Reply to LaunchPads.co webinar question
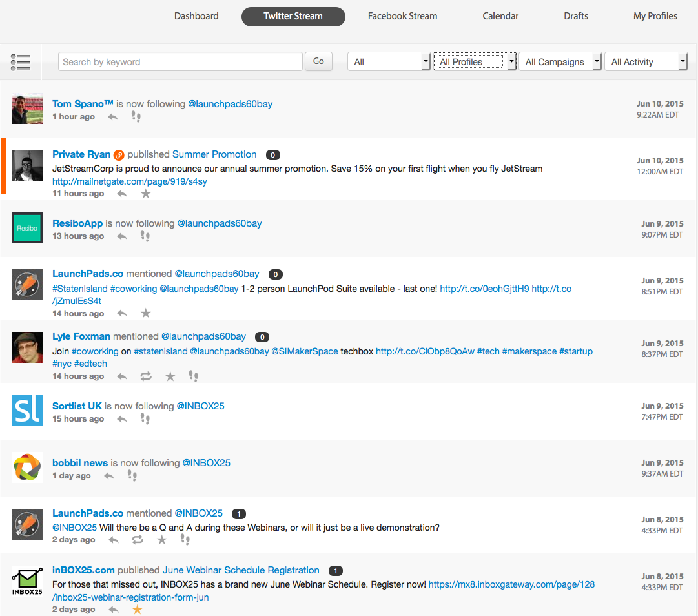The height and width of the screenshot is (616, 698). point(114,540)
